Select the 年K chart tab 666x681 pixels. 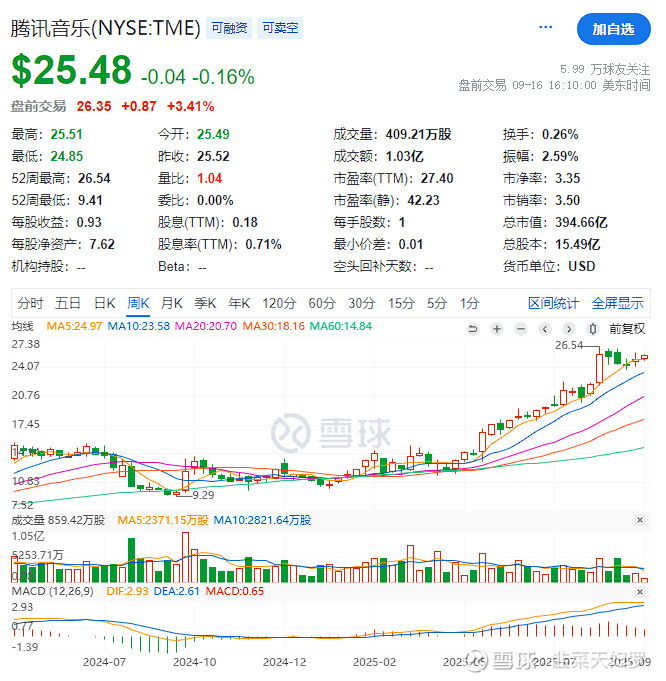[239, 303]
